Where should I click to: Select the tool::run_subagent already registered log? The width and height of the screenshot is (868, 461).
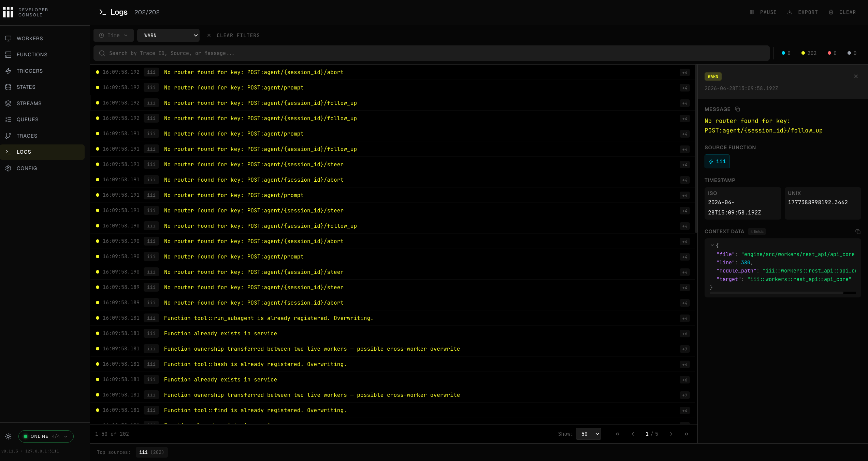pyautogui.click(x=392, y=318)
